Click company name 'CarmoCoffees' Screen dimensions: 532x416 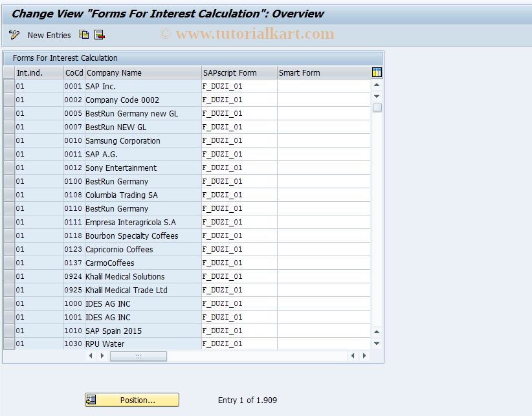[x=109, y=263]
